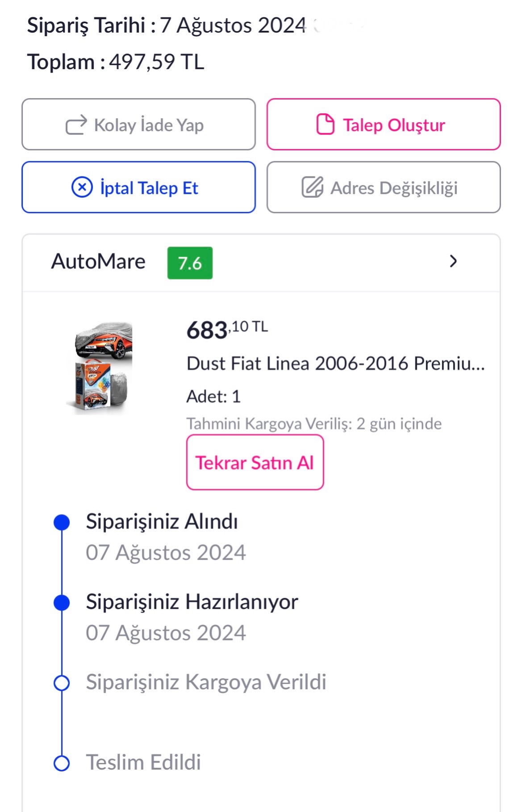Click the circled X cancel icon

coord(82,187)
